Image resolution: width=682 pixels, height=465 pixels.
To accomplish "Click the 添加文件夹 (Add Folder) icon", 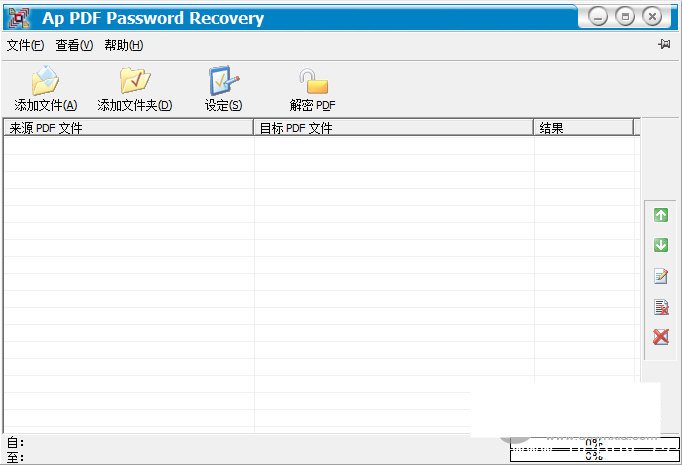I will click(134, 82).
